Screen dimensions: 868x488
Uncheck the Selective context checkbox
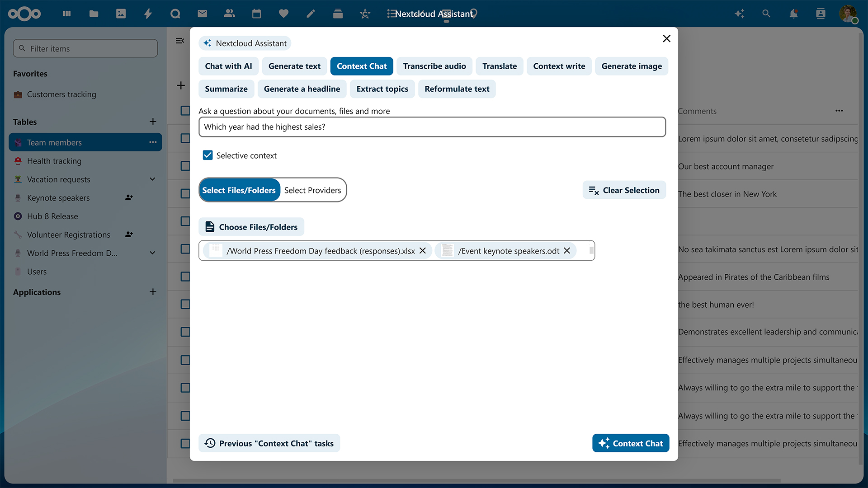coord(208,155)
